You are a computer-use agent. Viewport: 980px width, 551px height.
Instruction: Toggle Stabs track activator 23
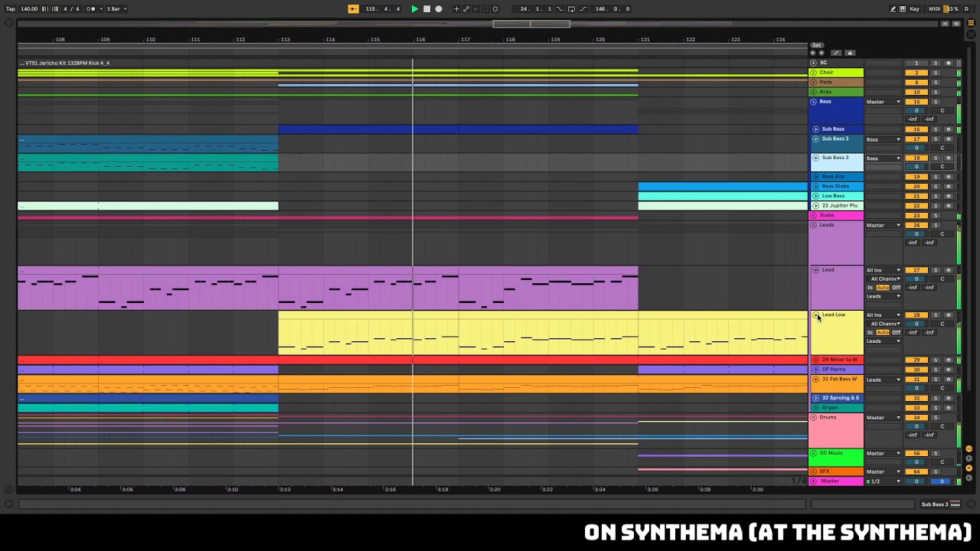point(916,216)
